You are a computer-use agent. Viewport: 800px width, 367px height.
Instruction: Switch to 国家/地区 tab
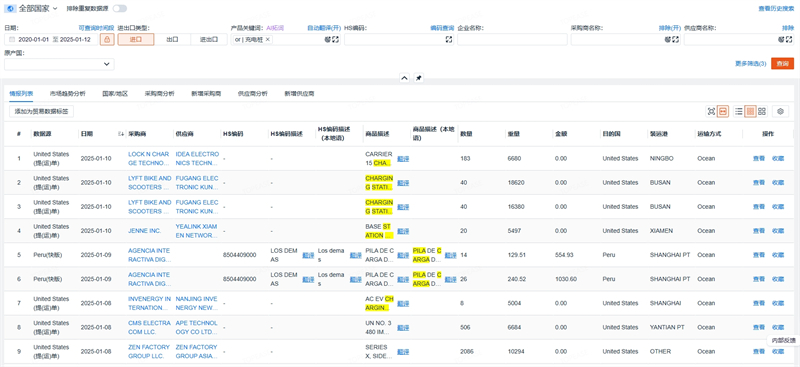pos(115,93)
